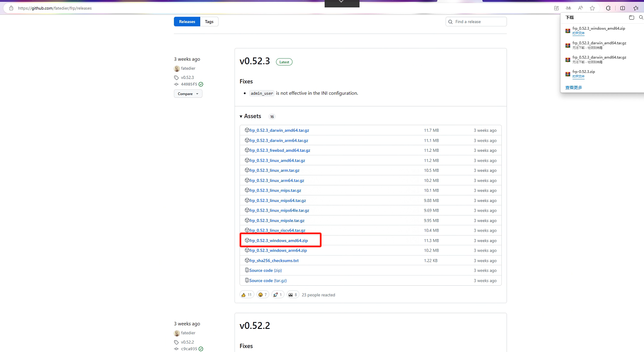Open the browser extensions puzzle icon
The width and height of the screenshot is (644, 352).
pyautogui.click(x=608, y=8)
